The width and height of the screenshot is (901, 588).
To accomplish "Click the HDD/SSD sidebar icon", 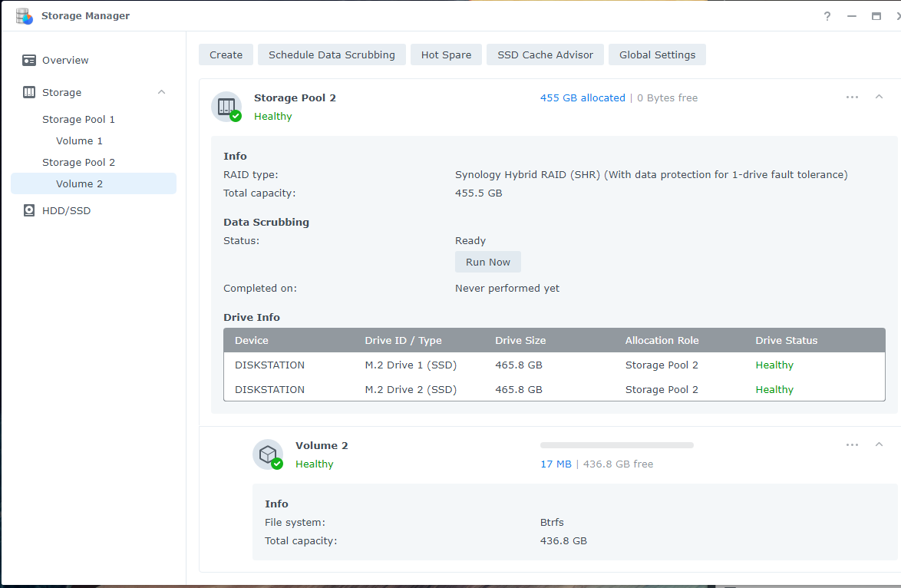I will pyautogui.click(x=28, y=211).
